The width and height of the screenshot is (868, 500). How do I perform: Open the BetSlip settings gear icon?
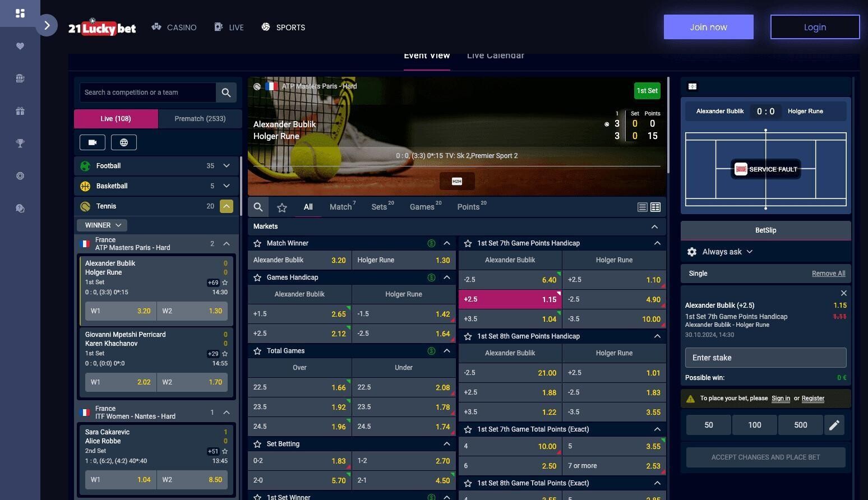pyautogui.click(x=692, y=252)
